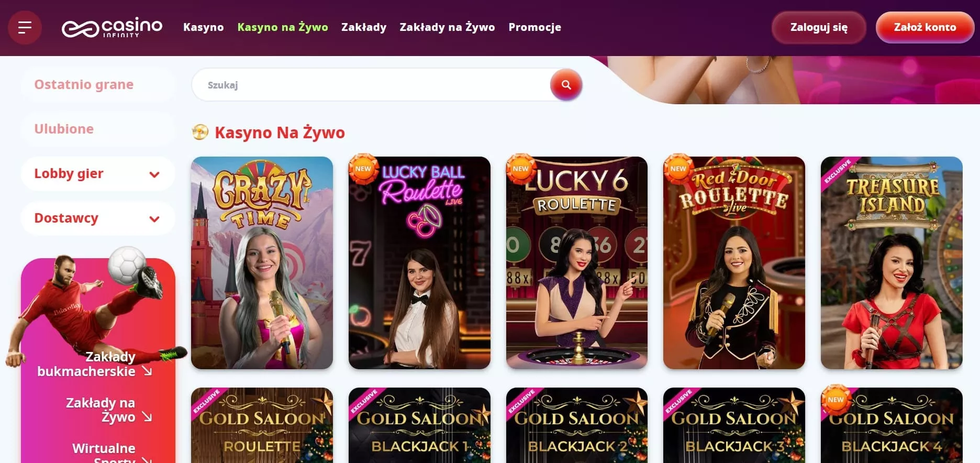Click the red search magnifier icon
Viewport: 980px width, 463px height.
tap(566, 84)
